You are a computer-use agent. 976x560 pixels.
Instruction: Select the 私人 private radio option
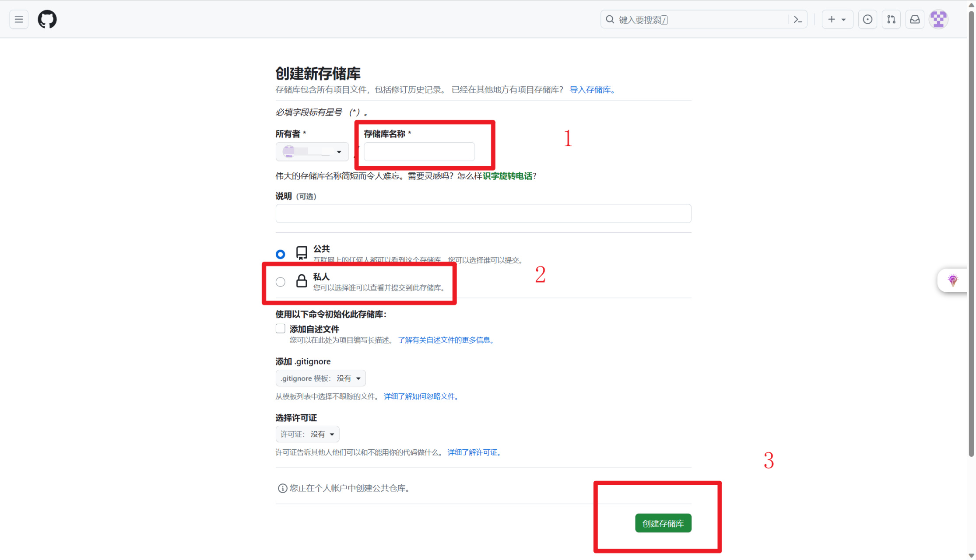tap(281, 282)
